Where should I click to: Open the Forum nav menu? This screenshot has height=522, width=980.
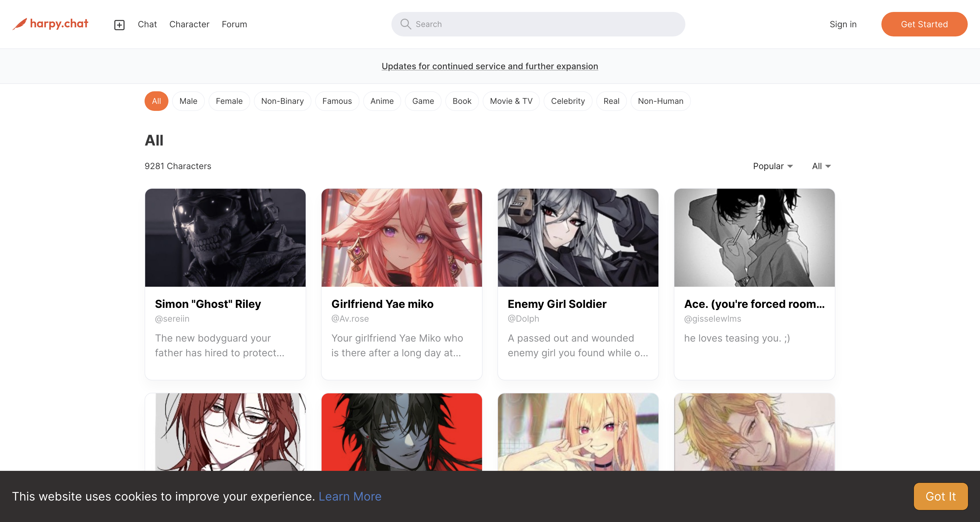tap(234, 24)
